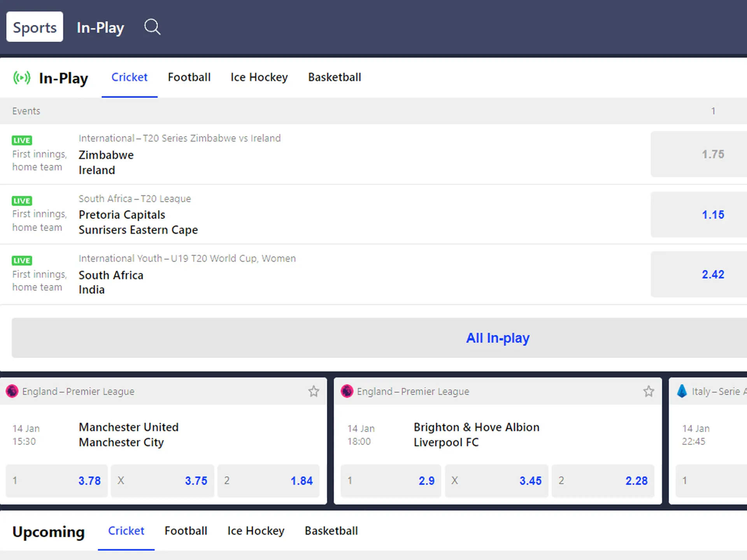Open Manchester City team name
This screenshot has height=560, width=747.
(121, 442)
